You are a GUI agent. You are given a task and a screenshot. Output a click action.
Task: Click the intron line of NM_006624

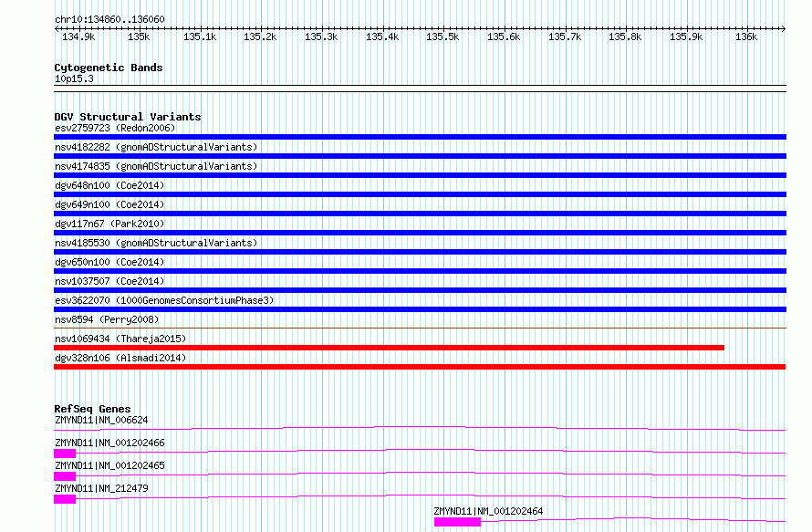click(420, 428)
